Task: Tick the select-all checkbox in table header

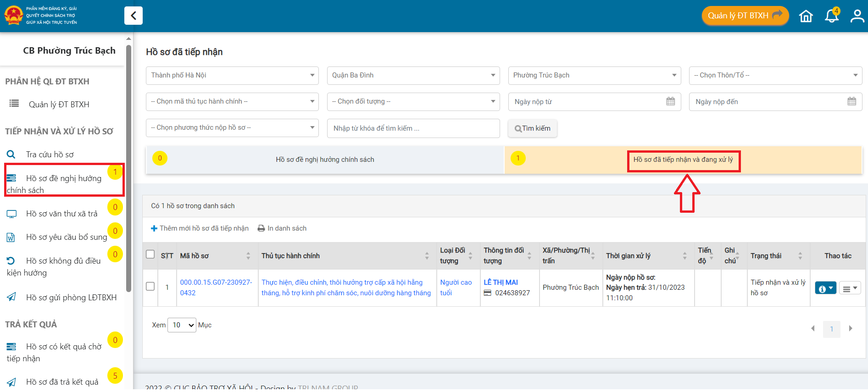Action: tap(150, 254)
